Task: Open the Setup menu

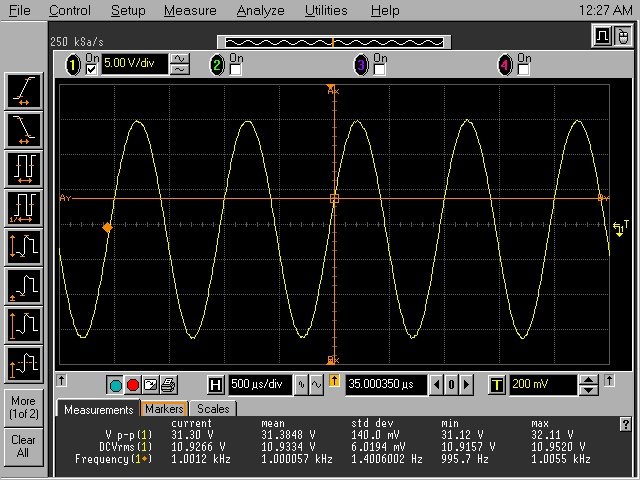Action: point(128,10)
